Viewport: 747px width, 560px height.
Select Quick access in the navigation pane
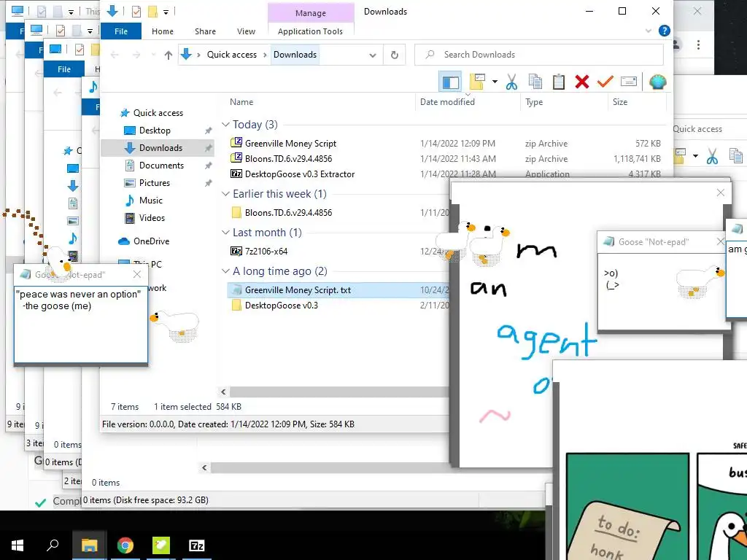pyautogui.click(x=158, y=113)
